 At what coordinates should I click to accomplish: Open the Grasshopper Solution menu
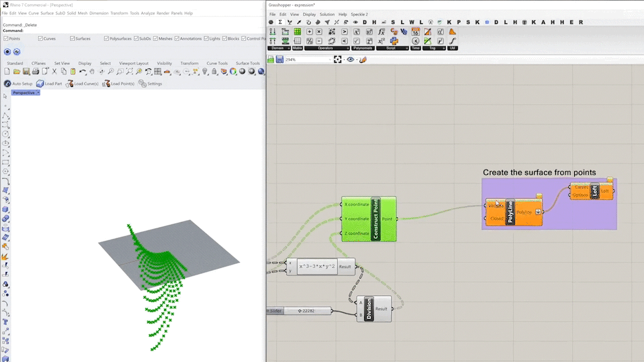click(x=327, y=14)
